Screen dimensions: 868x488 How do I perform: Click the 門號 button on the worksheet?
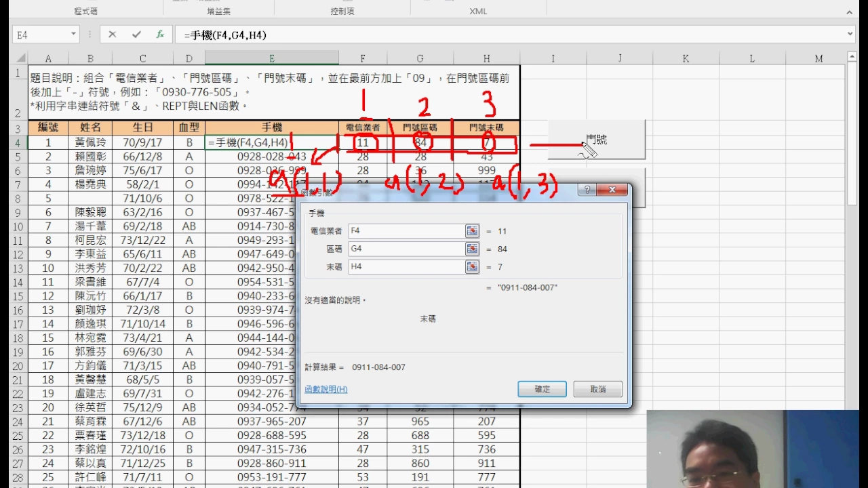click(x=597, y=140)
